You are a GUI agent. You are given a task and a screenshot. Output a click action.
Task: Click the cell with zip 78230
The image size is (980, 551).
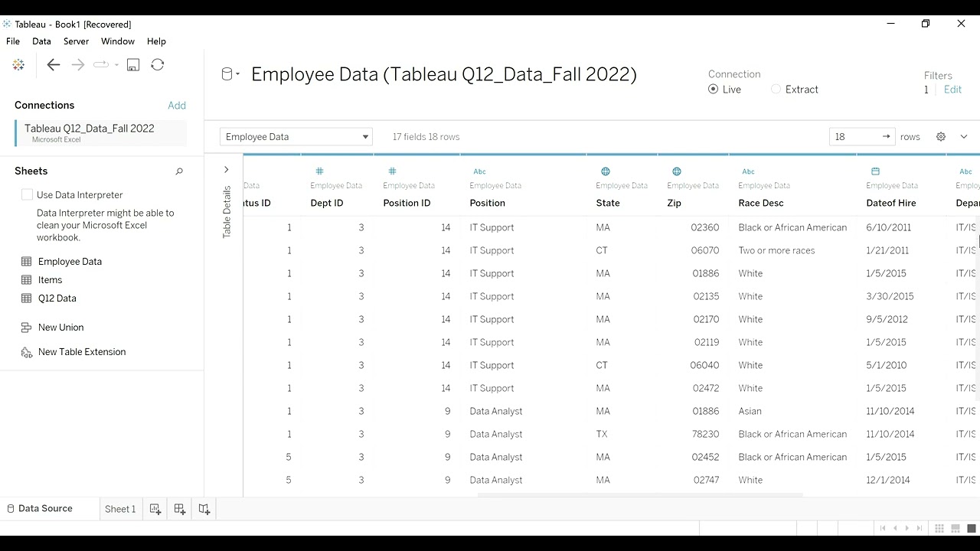click(x=705, y=434)
